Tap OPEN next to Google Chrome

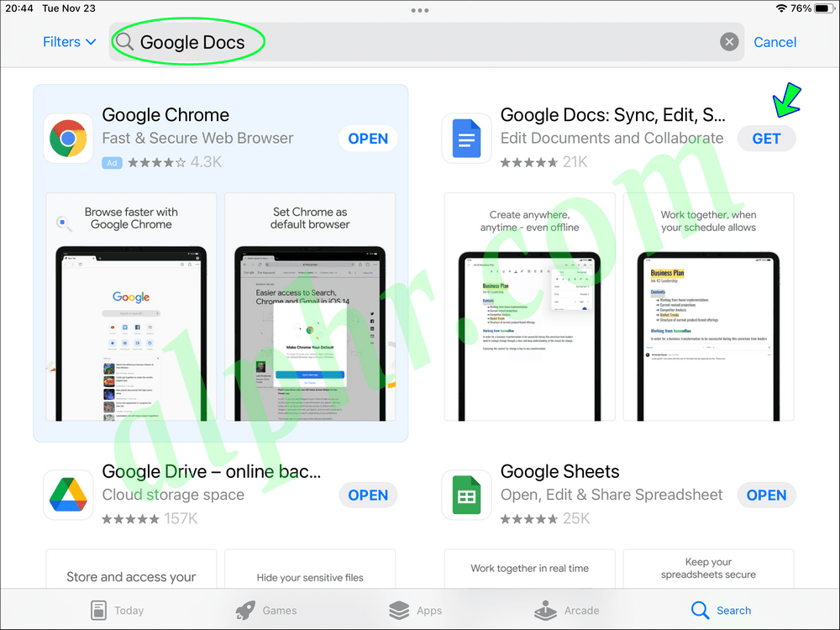(x=367, y=138)
